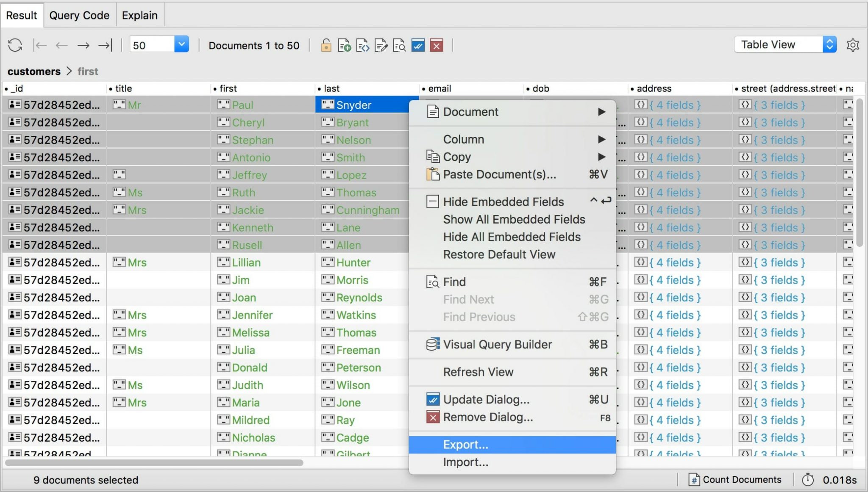Click the Explain tab

pos(139,15)
